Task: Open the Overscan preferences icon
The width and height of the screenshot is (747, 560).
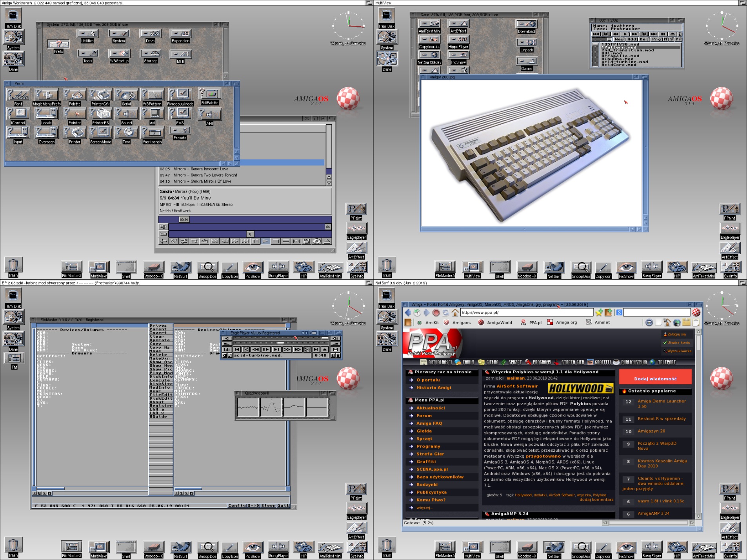Action: click(46, 135)
